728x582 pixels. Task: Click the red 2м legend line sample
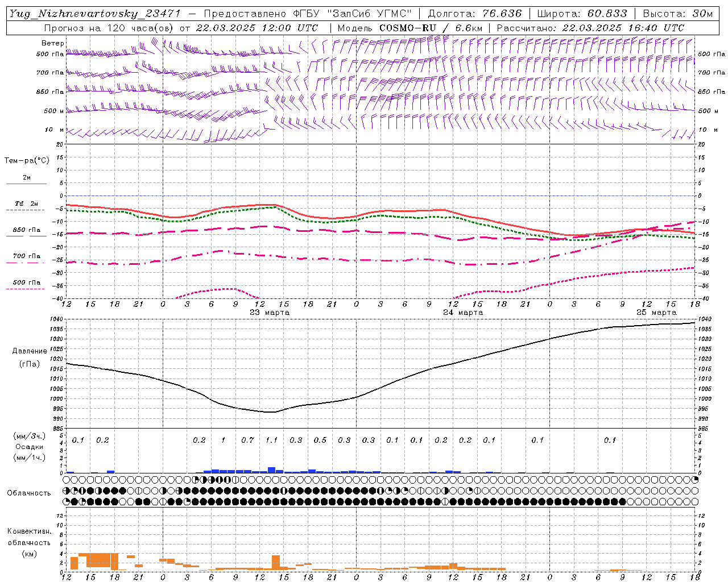27,184
